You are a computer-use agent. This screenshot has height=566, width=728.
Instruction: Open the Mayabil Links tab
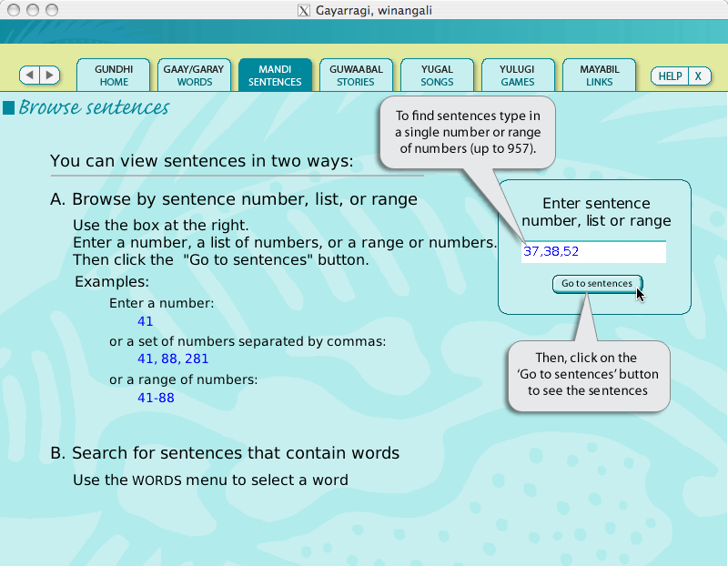(x=599, y=76)
